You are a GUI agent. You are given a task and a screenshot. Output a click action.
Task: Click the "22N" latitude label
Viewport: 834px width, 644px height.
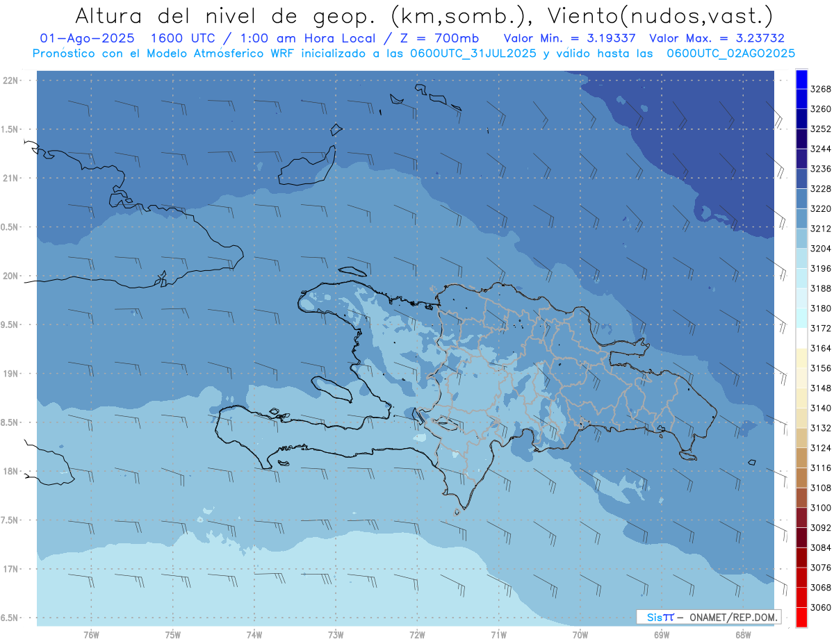pos(11,81)
